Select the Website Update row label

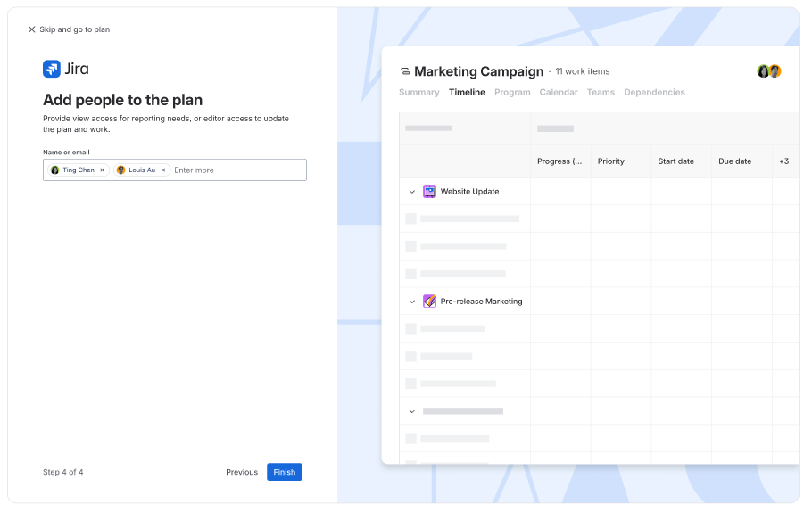469,192
